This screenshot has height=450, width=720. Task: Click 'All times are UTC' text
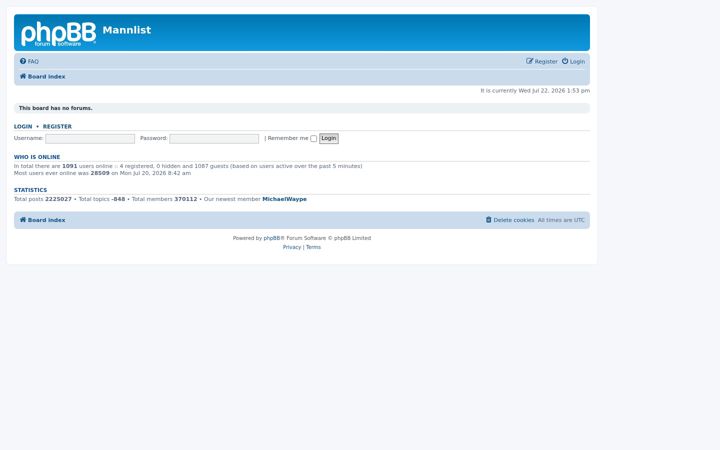(561, 220)
